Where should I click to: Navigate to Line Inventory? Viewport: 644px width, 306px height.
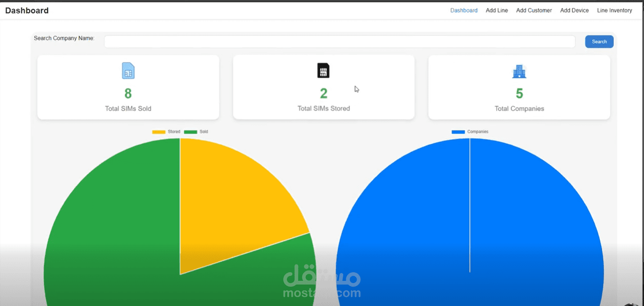(x=615, y=10)
